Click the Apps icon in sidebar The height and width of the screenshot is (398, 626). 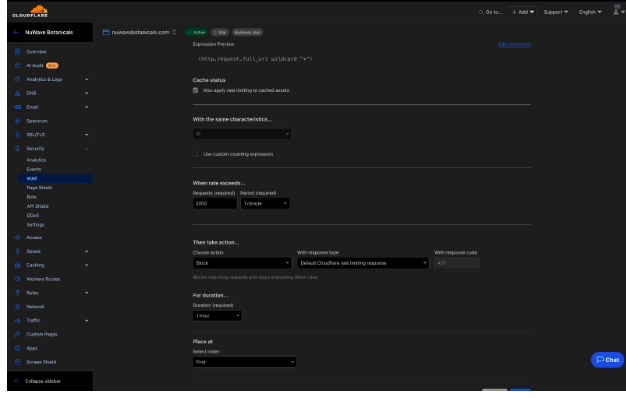click(18, 348)
